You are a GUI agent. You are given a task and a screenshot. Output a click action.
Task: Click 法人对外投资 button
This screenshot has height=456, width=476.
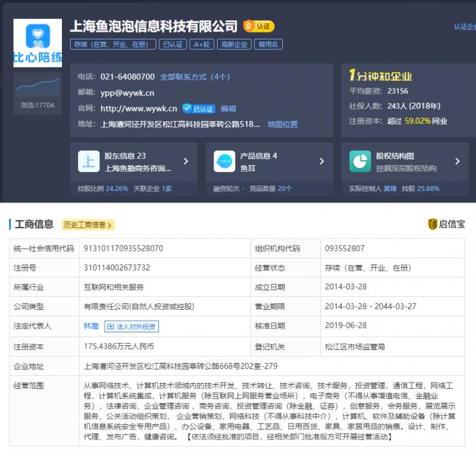click(x=131, y=326)
